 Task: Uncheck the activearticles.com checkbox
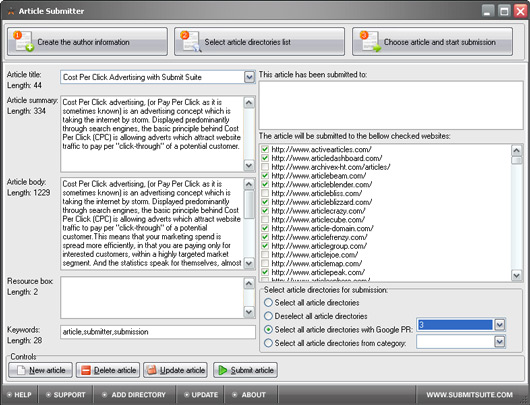[x=265, y=149]
